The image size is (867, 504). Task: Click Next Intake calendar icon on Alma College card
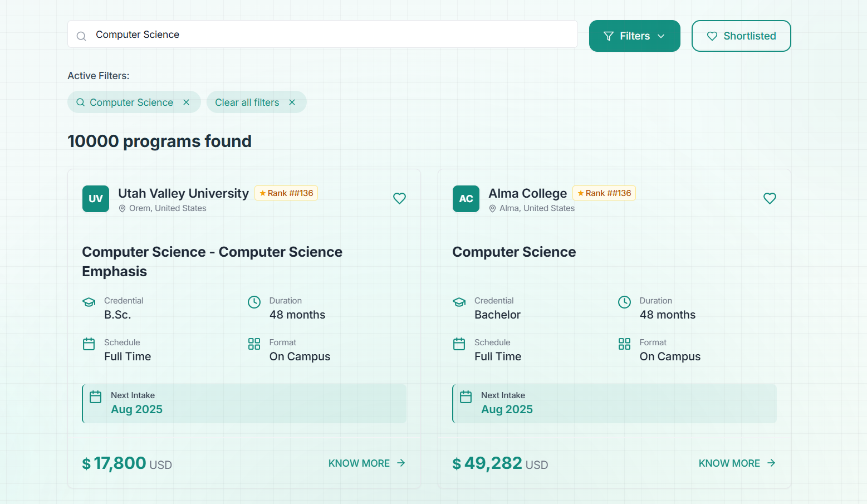(466, 397)
